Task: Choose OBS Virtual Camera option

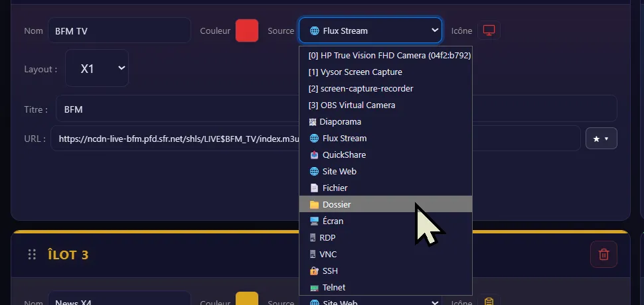Action: 386,105
